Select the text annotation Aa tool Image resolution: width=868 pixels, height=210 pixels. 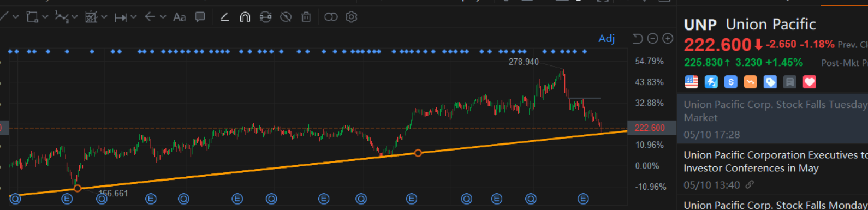tap(179, 17)
